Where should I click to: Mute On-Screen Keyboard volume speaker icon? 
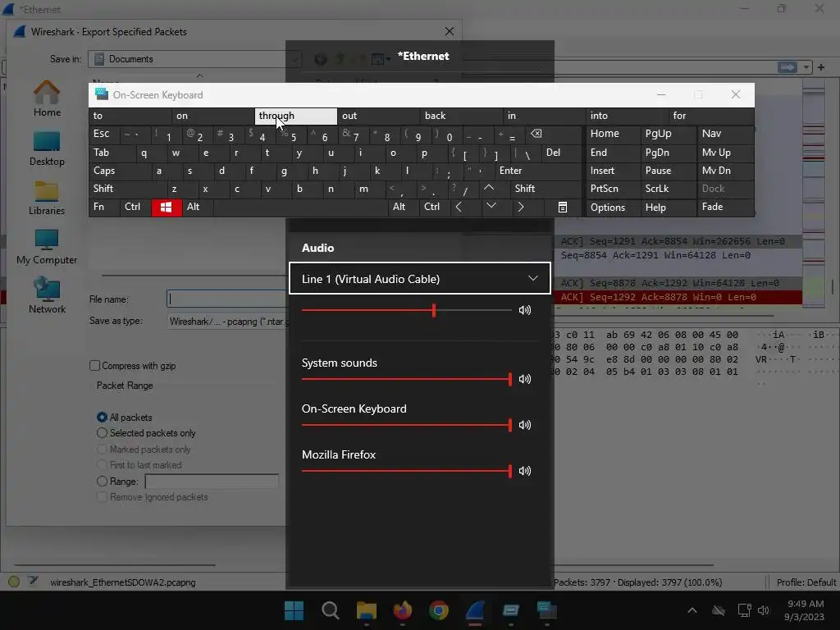click(525, 426)
